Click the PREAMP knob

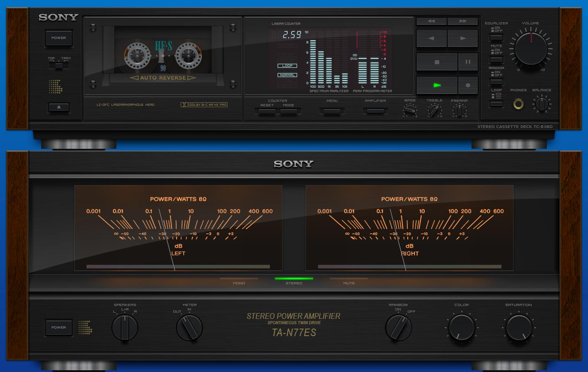click(x=459, y=109)
